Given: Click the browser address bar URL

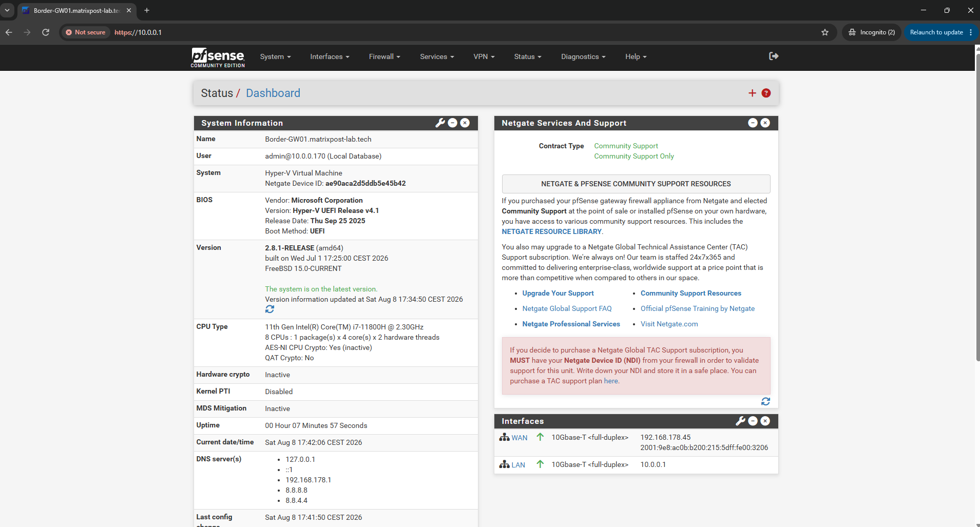Looking at the screenshot, I should click(138, 32).
